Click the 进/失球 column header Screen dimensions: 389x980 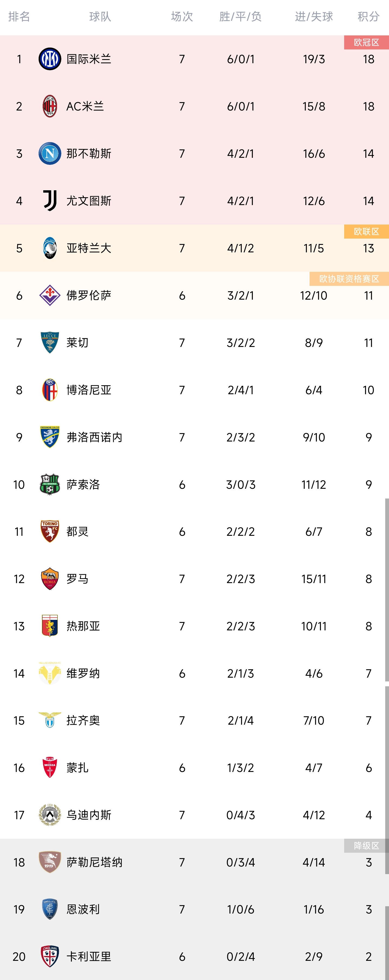coord(314,16)
